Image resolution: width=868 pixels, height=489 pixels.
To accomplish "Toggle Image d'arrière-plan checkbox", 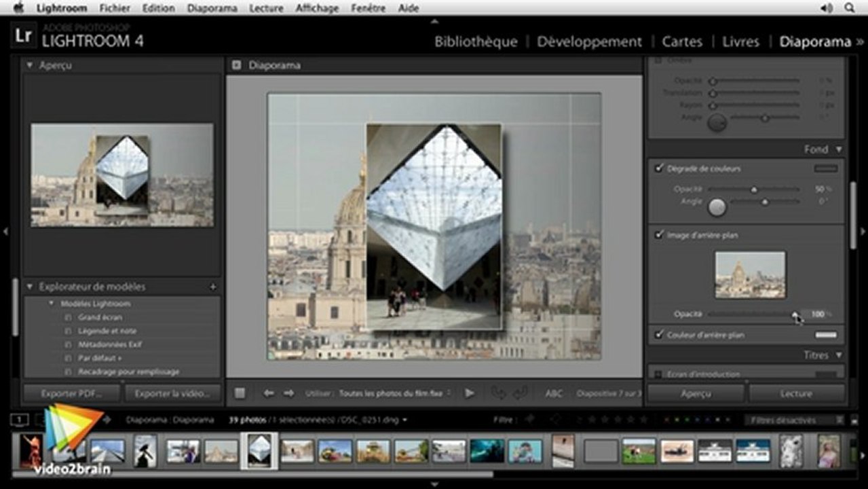I will click(658, 234).
